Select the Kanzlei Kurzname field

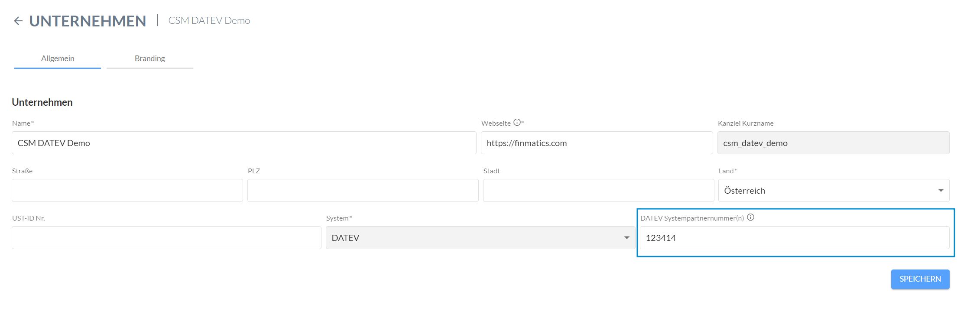pos(833,143)
